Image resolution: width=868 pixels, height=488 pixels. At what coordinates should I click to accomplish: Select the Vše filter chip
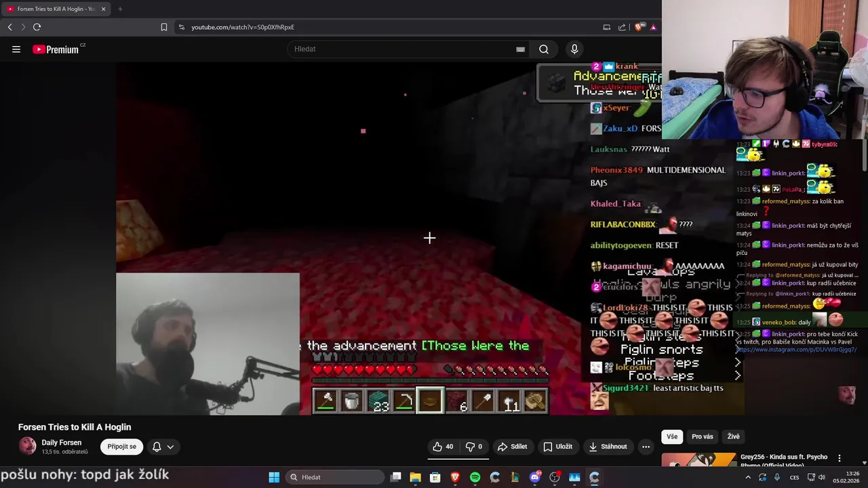(x=672, y=436)
